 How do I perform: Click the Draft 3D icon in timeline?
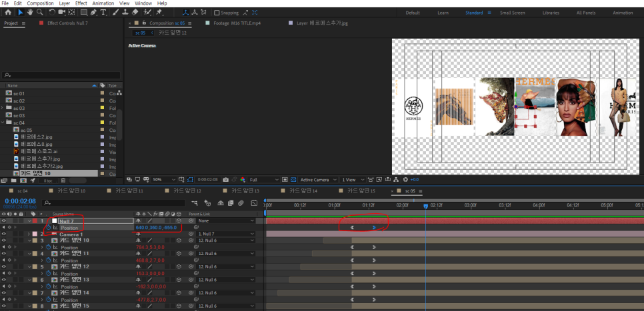(208, 202)
